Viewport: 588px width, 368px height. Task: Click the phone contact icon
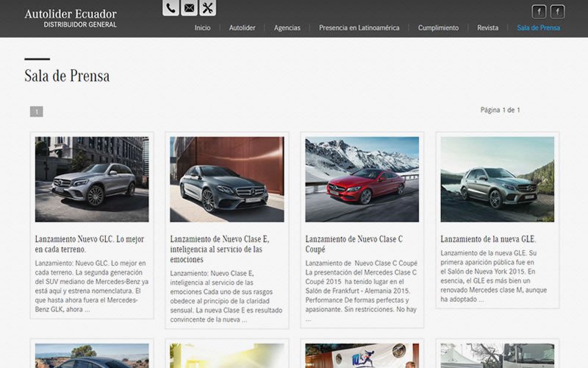171,8
